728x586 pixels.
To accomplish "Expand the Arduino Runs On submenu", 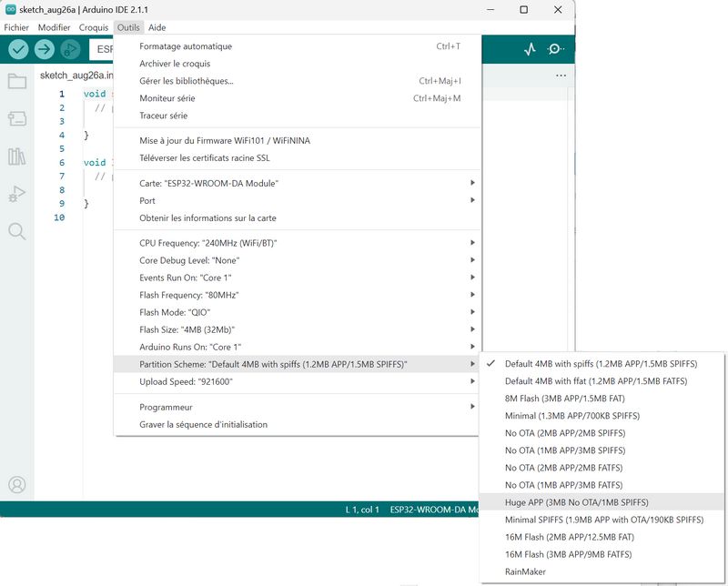I will click(298, 347).
